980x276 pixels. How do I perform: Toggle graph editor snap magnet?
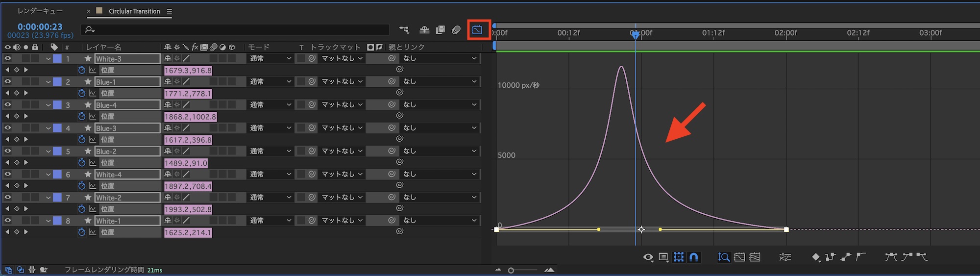pos(694,257)
